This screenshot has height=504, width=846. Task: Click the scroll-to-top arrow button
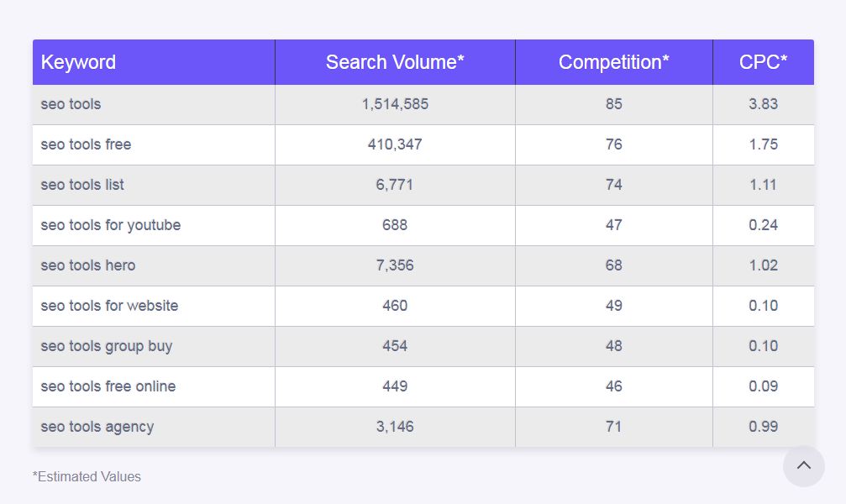(x=804, y=465)
